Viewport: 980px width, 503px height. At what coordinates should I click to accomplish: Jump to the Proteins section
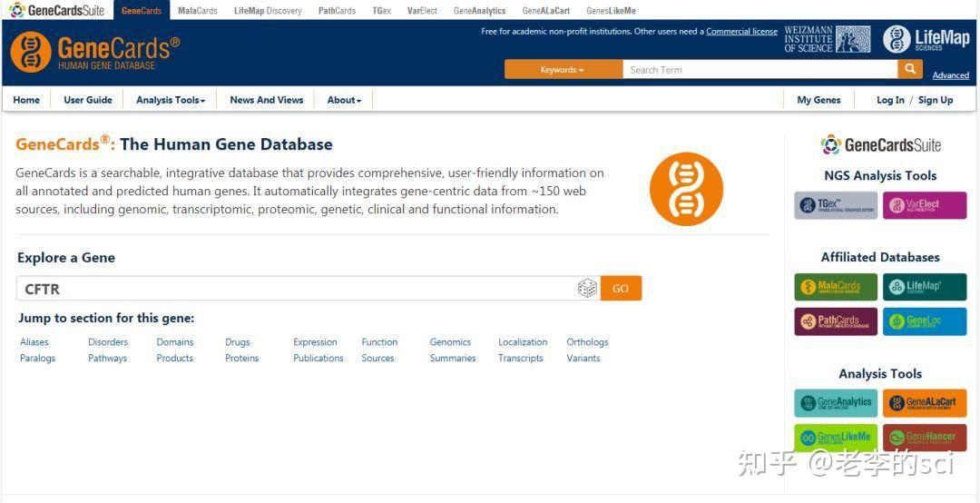click(242, 358)
